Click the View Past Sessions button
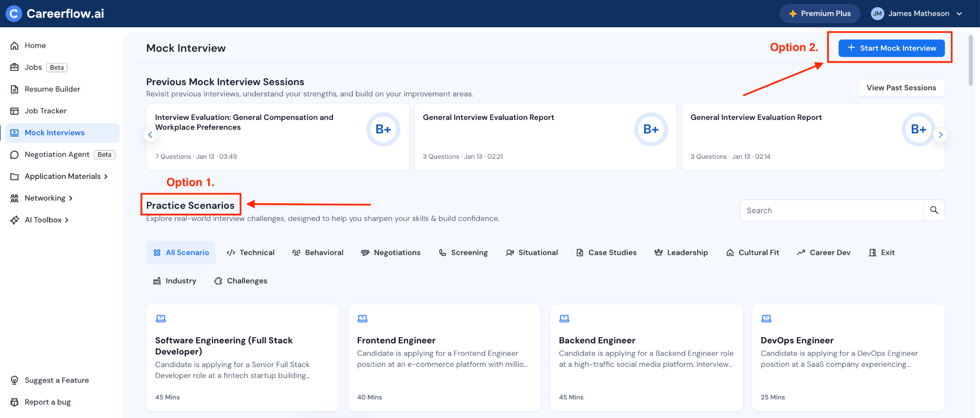This screenshot has width=980, height=418. (902, 88)
